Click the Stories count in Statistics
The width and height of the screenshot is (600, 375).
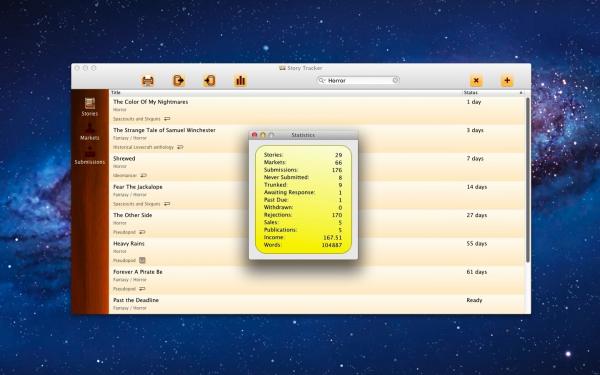tap(338, 155)
